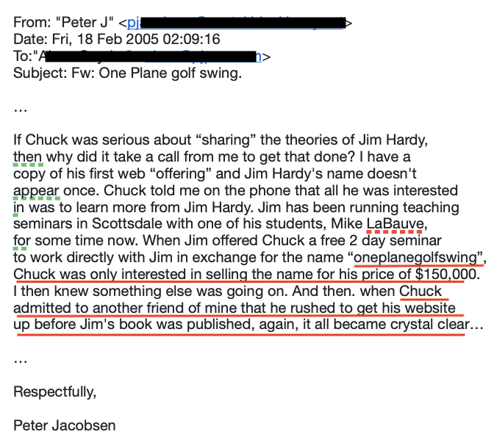Image resolution: width=494 pixels, height=448 pixels.
Task: Click the underlined word "oneplanegolfswing"
Action: (415, 258)
